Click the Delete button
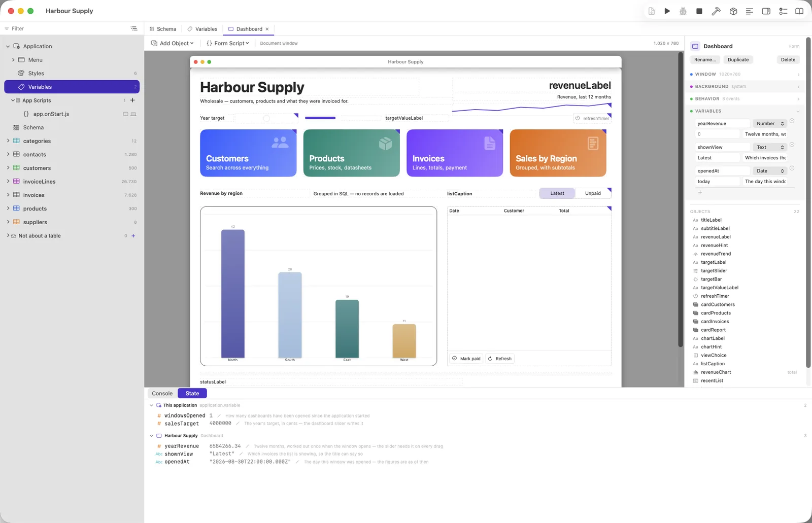 click(x=788, y=60)
